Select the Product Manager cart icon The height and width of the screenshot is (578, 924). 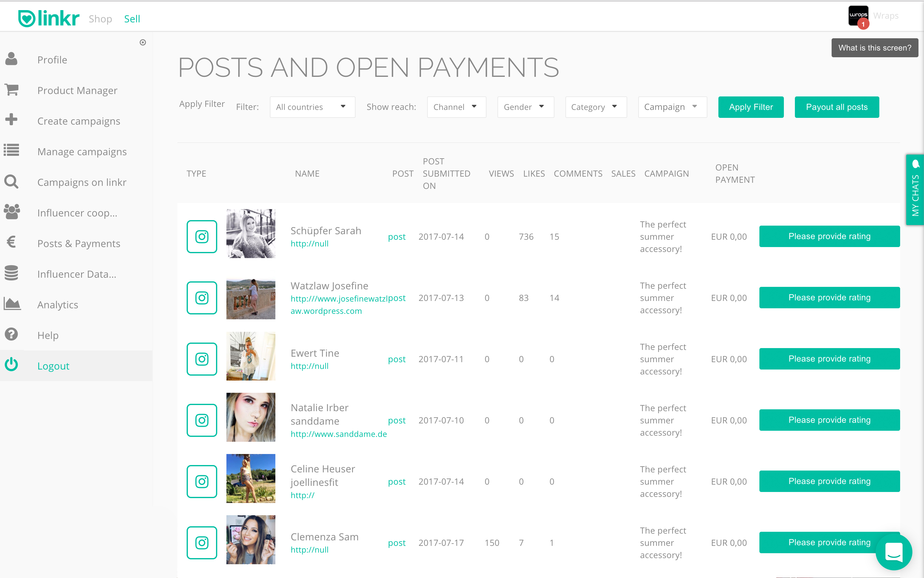11,90
